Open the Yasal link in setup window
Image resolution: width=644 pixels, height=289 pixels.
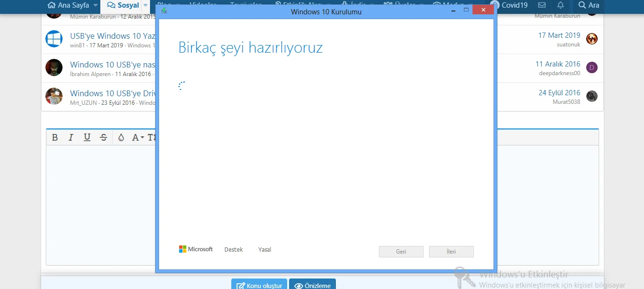coord(265,250)
